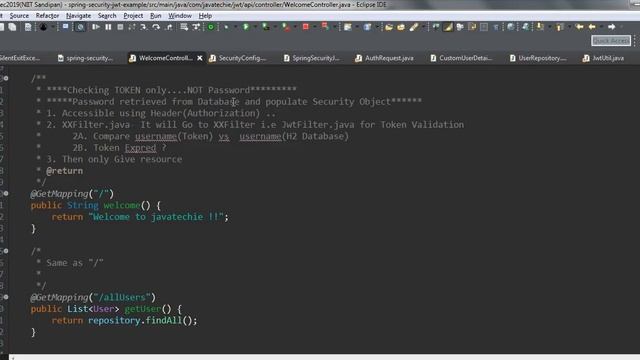Click the Search flashlight toolbar icon
640x360 pixels.
click(x=413, y=27)
